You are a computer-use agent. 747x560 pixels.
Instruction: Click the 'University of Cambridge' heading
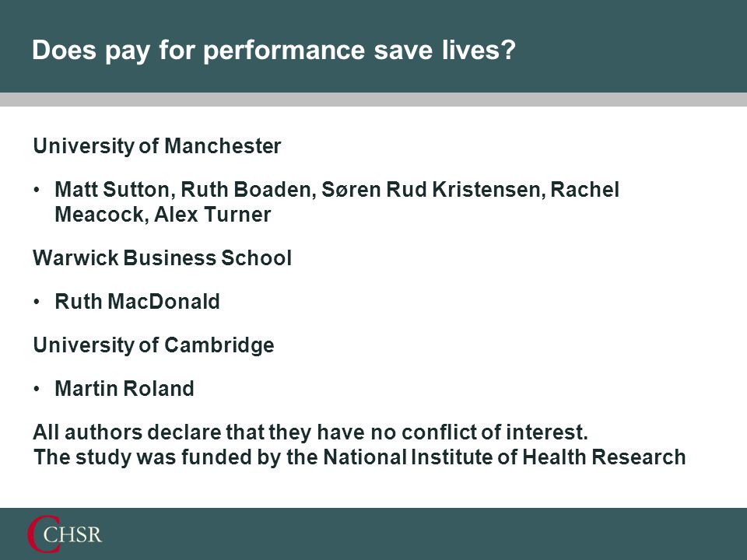coord(153,345)
